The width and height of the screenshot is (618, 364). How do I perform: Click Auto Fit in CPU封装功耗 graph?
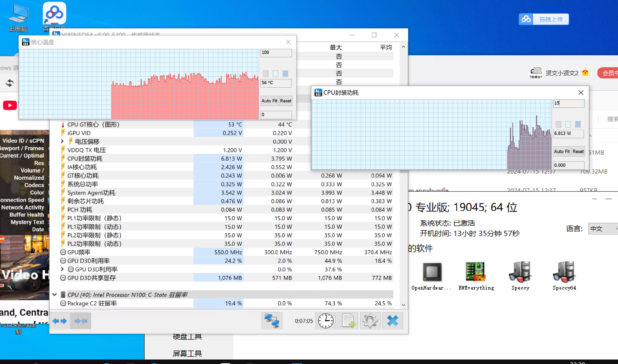point(562,151)
